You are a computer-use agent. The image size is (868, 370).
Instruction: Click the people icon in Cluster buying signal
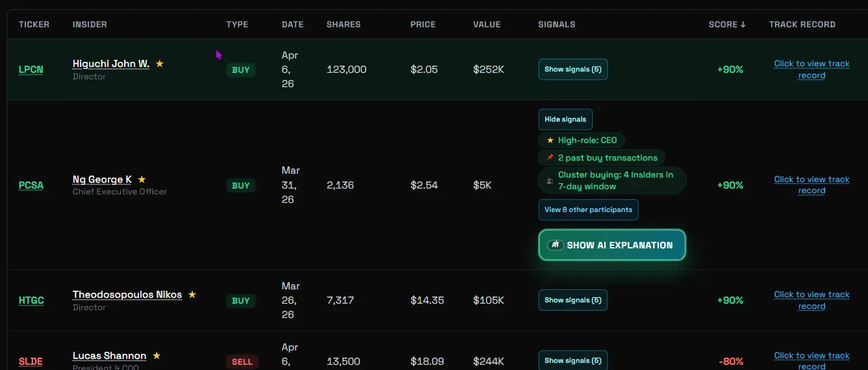tap(550, 181)
